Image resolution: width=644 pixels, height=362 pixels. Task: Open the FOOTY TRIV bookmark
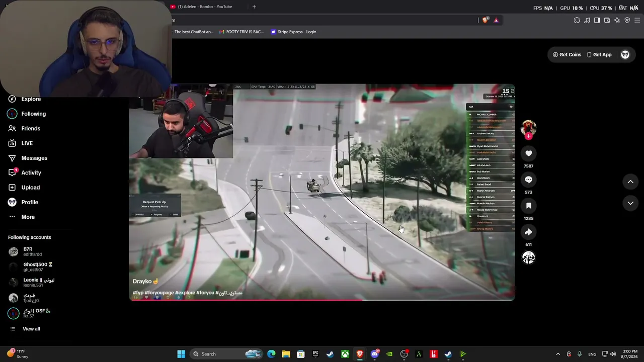coord(242,32)
